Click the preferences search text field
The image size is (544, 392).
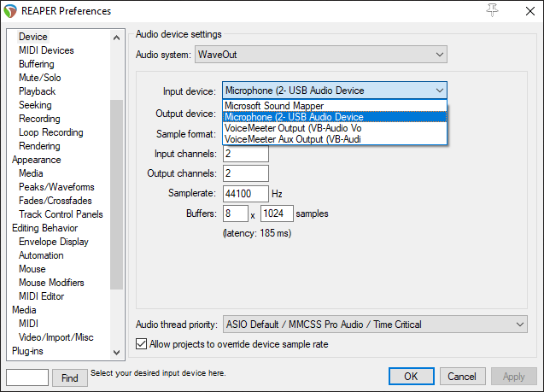pyautogui.click(x=27, y=377)
